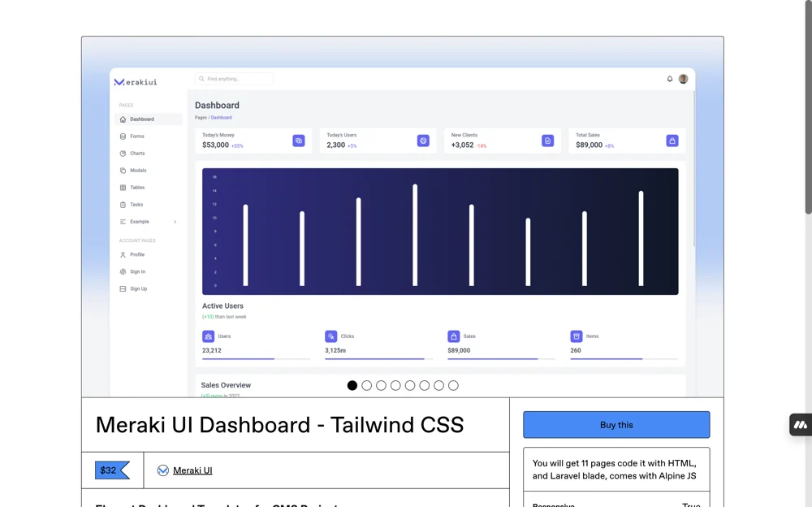Click the Dashboard home icon in the sidebar
The height and width of the screenshot is (507, 812).
[123, 119]
